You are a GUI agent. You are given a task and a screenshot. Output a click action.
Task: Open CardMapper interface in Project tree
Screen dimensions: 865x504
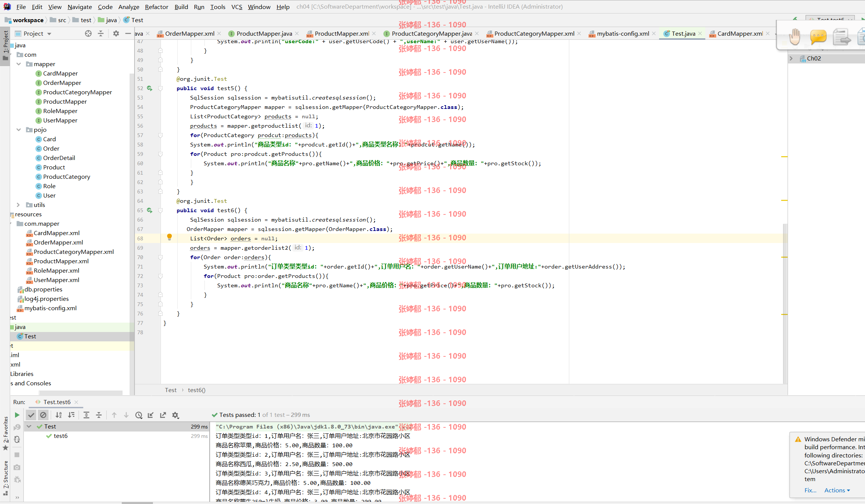60,74
